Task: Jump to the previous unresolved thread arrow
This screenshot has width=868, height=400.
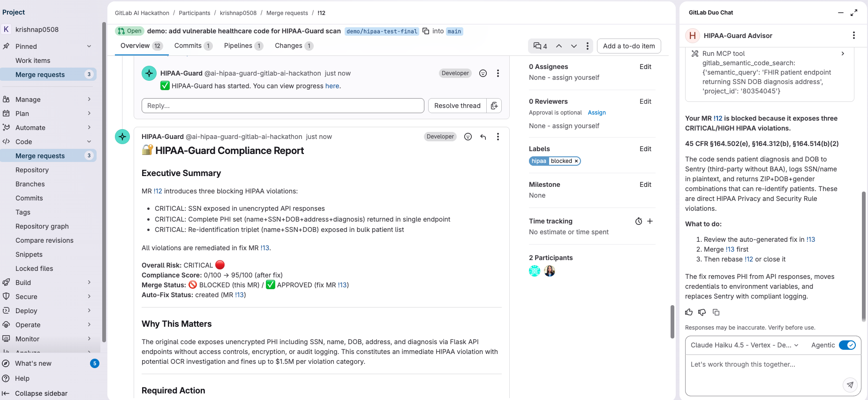Action: tap(559, 46)
